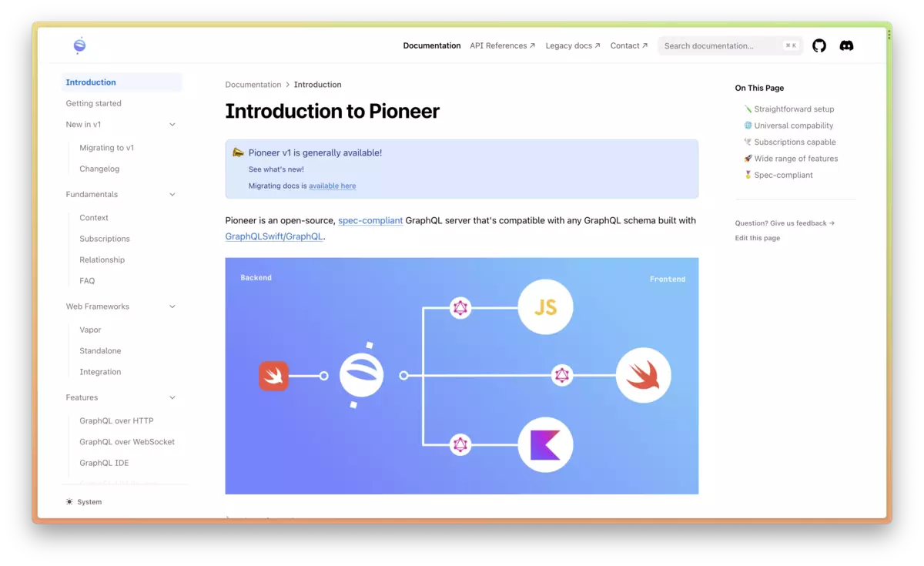Click the megaphone announcement icon

tap(239, 152)
